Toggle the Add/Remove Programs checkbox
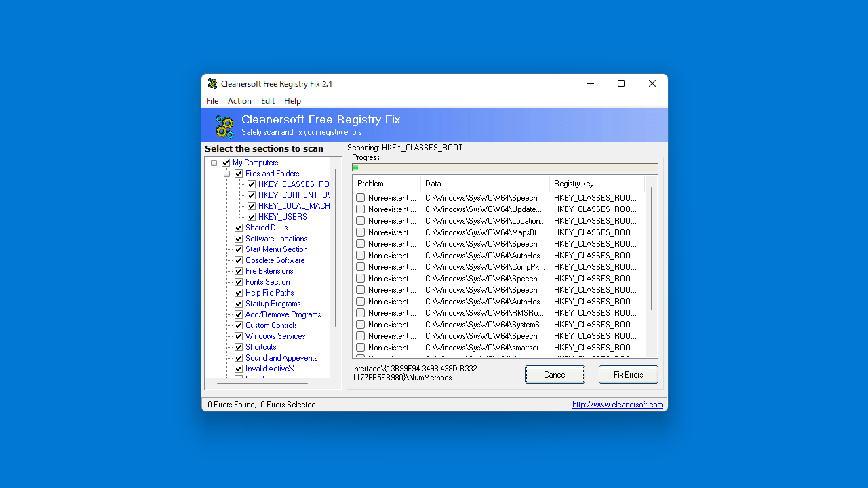 pos(239,314)
